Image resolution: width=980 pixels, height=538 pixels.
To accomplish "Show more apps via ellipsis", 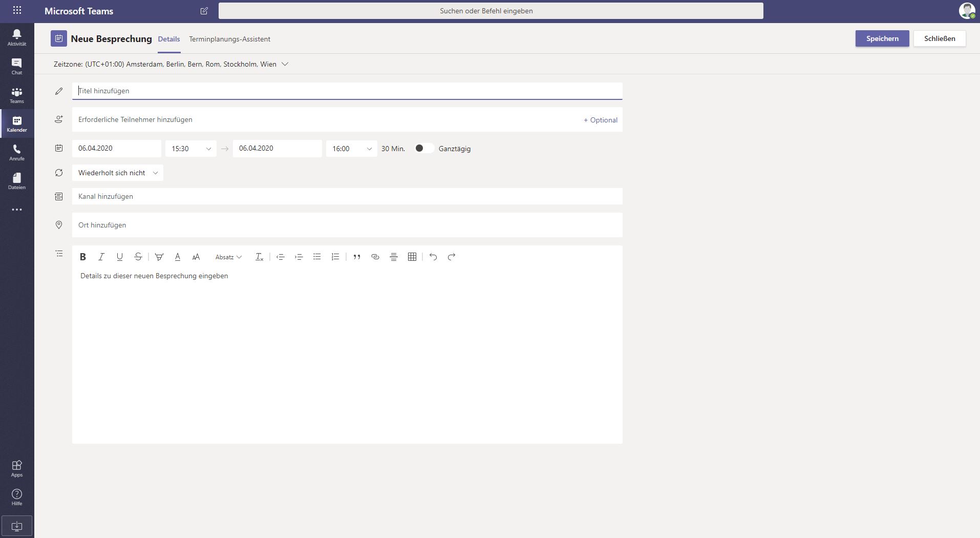I will [17, 210].
